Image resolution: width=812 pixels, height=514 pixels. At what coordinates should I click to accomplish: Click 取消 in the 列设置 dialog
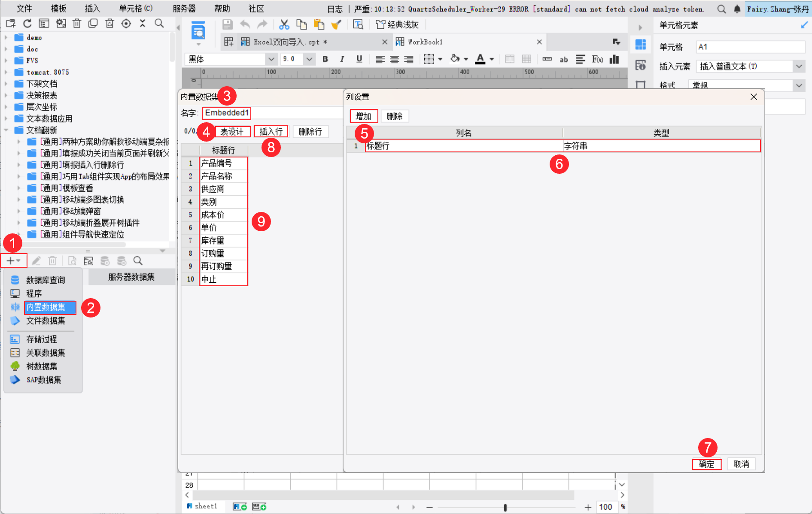pyautogui.click(x=741, y=464)
